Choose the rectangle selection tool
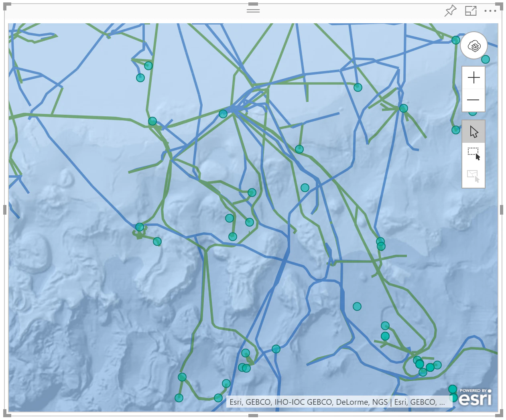Viewport: 506px width, 420px height. point(473,154)
